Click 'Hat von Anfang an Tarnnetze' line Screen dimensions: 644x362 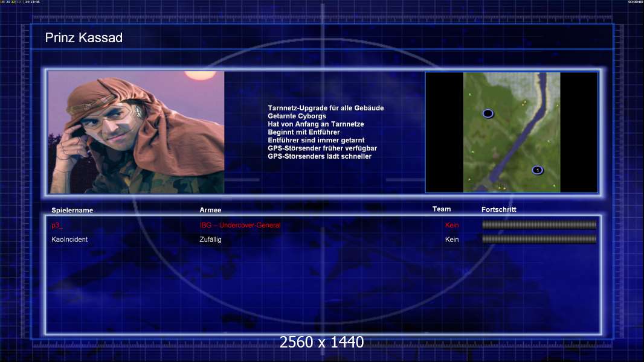coord(316,124)
